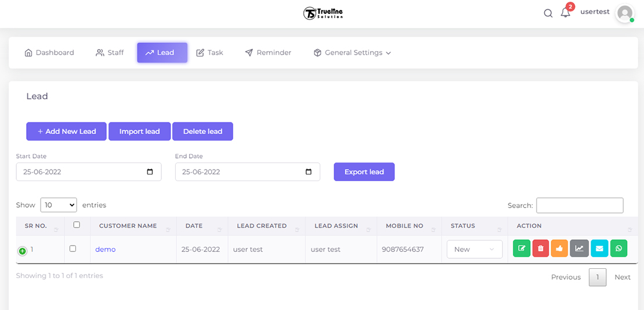The width and height of the screenshot is (644, 310).
Task: Click the gray chart action icon
Action: click(579, 248)
